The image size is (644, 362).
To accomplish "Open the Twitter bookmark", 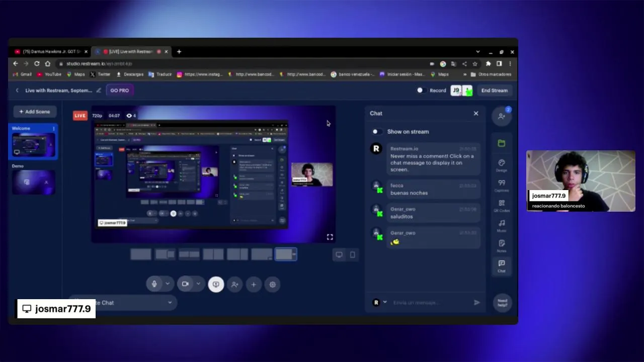I will point(100,74).
